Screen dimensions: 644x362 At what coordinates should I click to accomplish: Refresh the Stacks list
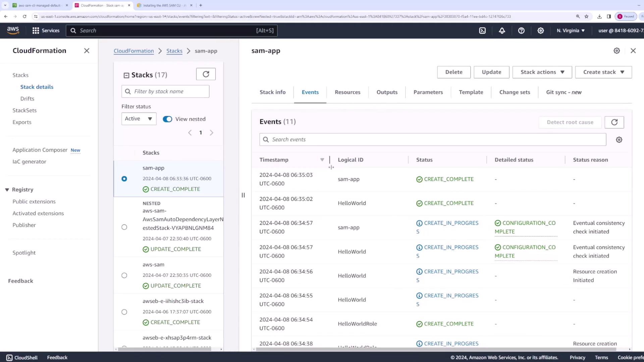coord(206,74)
